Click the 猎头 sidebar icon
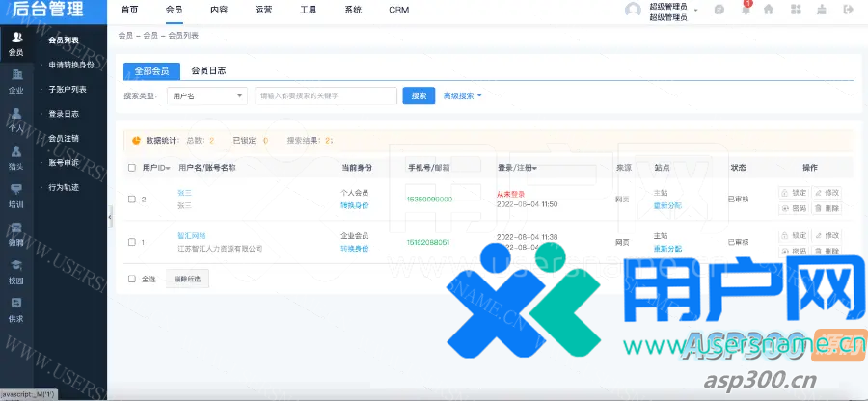The height and width of the screenshot is (401, 868). (x=16, y=156)
